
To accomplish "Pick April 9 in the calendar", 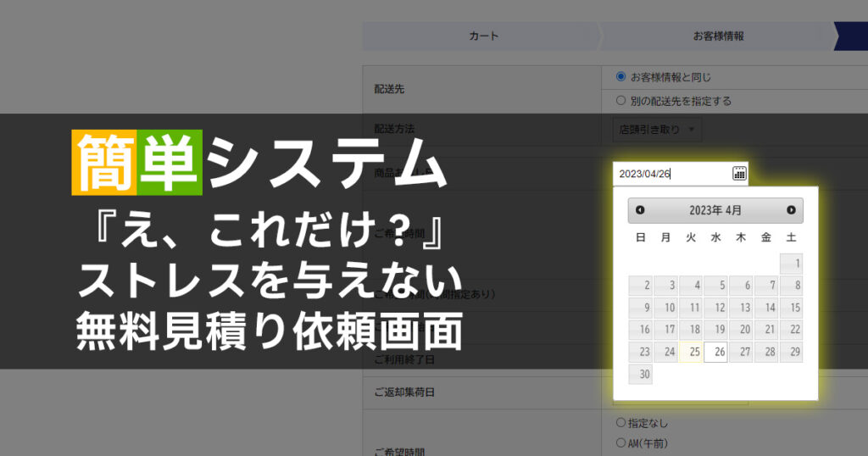I will pos(641,308).
